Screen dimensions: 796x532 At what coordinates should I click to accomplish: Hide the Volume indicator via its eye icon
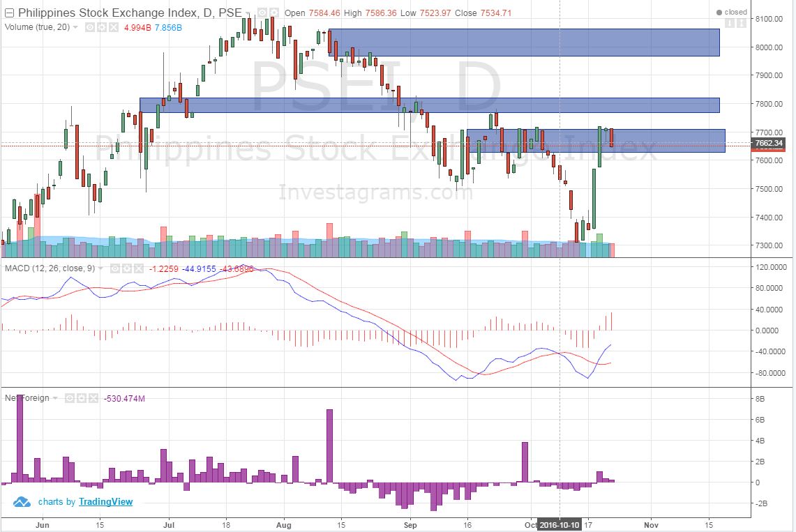pyautogui.click(x=89, y=27)
